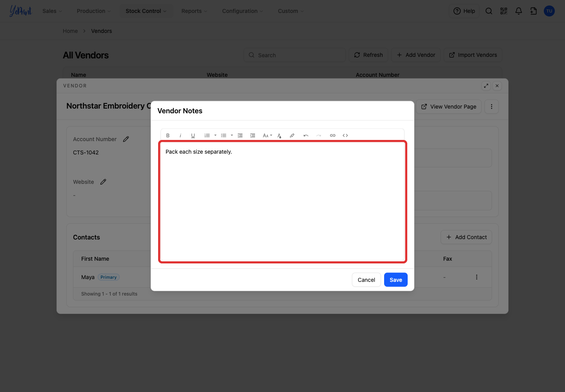Open numbered list style dropdown arrow
Viewport: 565px width, 392px height.
(x=215, y=136)
